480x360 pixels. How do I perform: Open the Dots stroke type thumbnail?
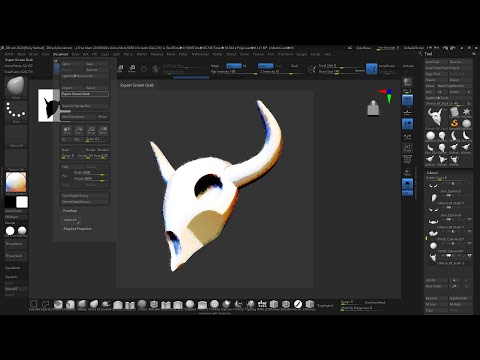[16, 111]
